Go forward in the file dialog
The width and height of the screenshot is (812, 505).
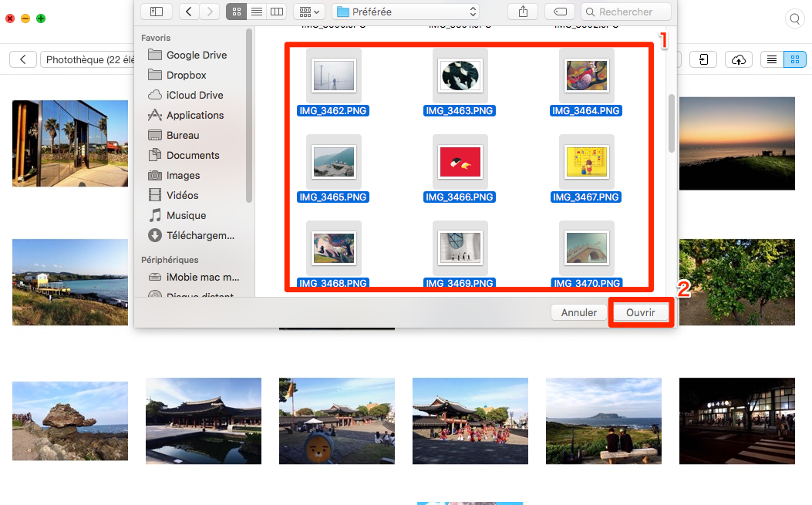click(x=210, y=12)
